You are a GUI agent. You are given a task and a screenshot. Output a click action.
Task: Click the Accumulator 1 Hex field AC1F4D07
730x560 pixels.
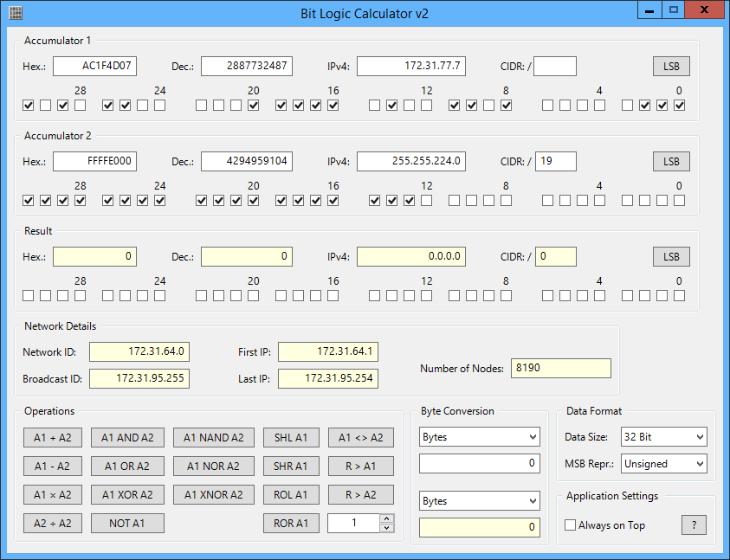(95, 66)
